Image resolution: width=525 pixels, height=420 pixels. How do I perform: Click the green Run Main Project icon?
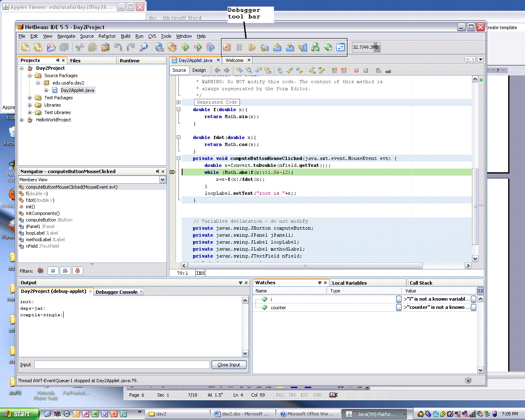click(x=185, y=47)
